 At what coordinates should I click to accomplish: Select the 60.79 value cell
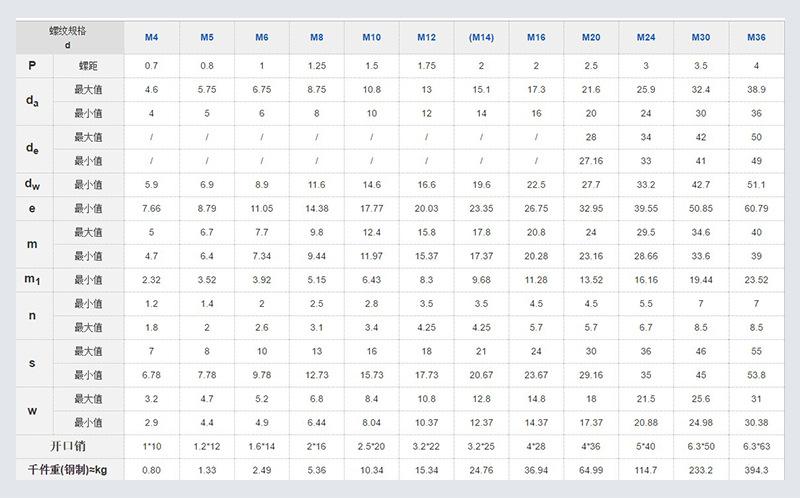756,208
